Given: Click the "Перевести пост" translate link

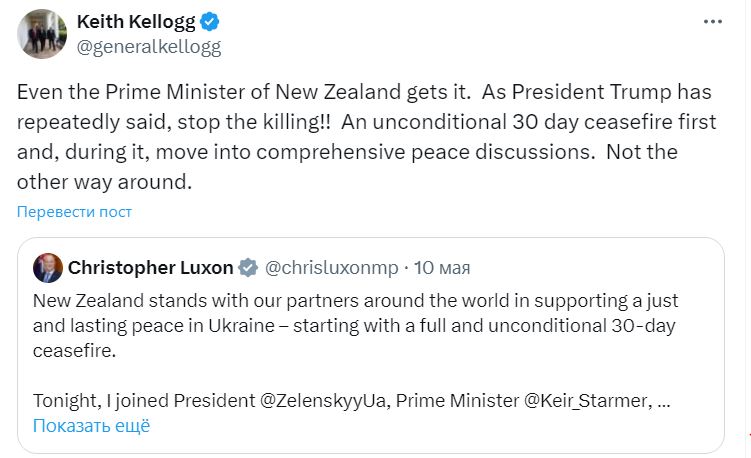Looking at the screenshot, I should click(74, 212).
